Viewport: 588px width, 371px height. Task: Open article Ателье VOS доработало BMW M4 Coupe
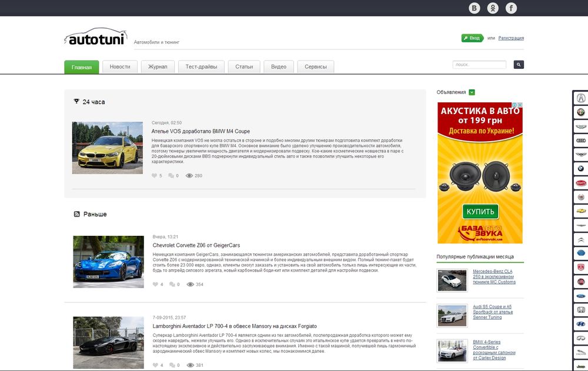click(201, 131)
